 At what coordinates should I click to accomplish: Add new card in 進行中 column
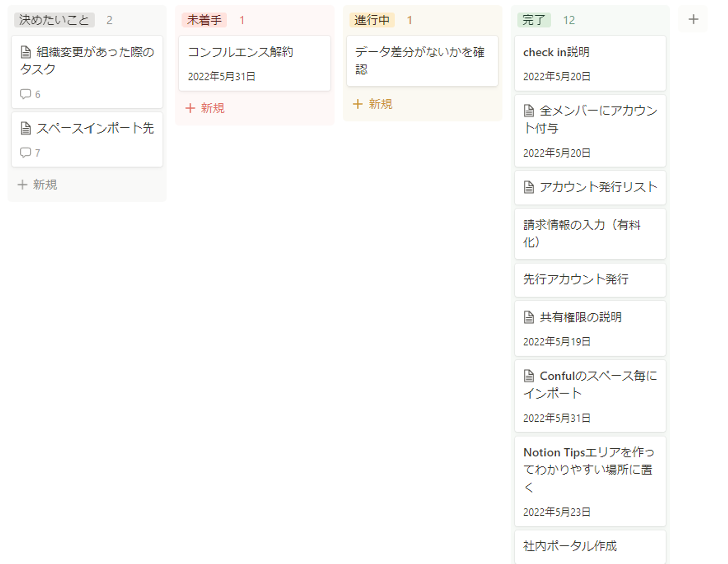(x=373, y=104)
